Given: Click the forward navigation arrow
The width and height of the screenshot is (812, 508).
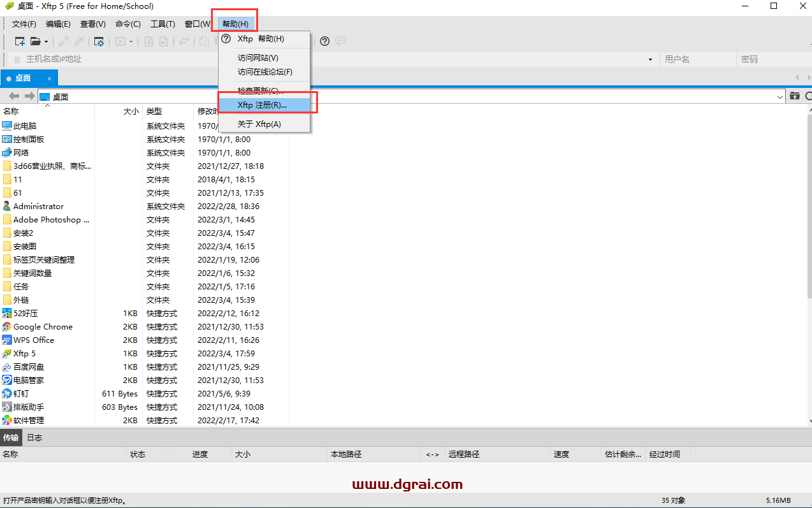Looking at the screenshot, I should tap(29, 96).
